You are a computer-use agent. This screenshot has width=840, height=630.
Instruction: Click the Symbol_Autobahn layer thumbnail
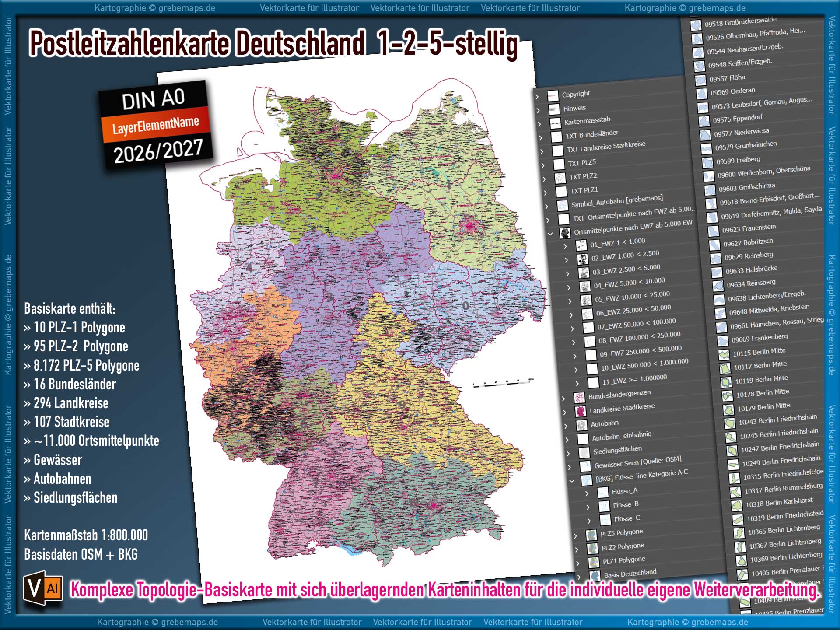pyautogui.click(x=563, y=206)
